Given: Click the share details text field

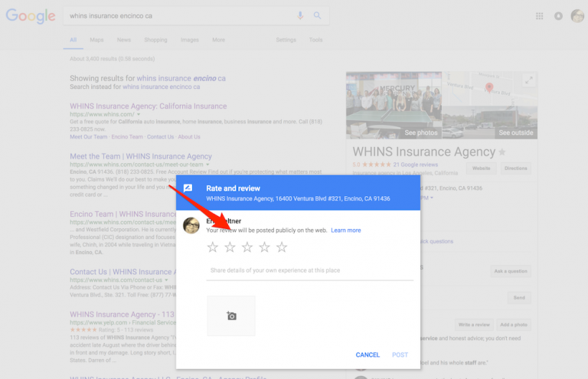Looking at the screenshot, I should click(x=309, y=270).
